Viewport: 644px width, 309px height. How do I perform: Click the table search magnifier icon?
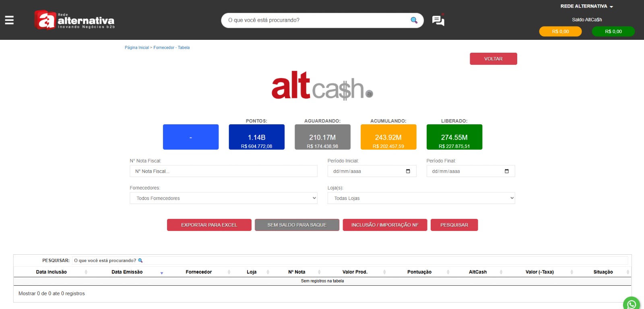140,261
